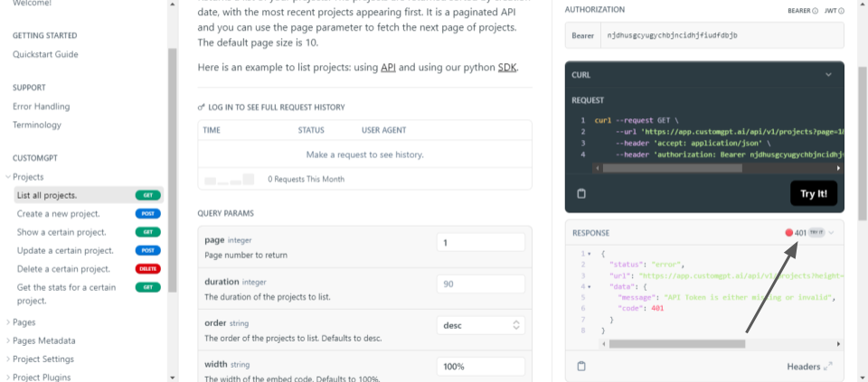
Task: Copy the cURL request via clipboard icon
Action: [581, 193]
